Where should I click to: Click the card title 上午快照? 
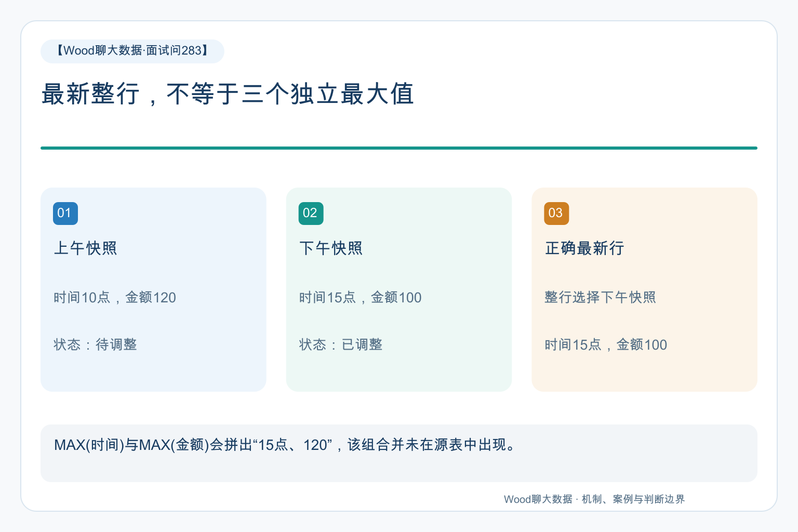(86, 248)
